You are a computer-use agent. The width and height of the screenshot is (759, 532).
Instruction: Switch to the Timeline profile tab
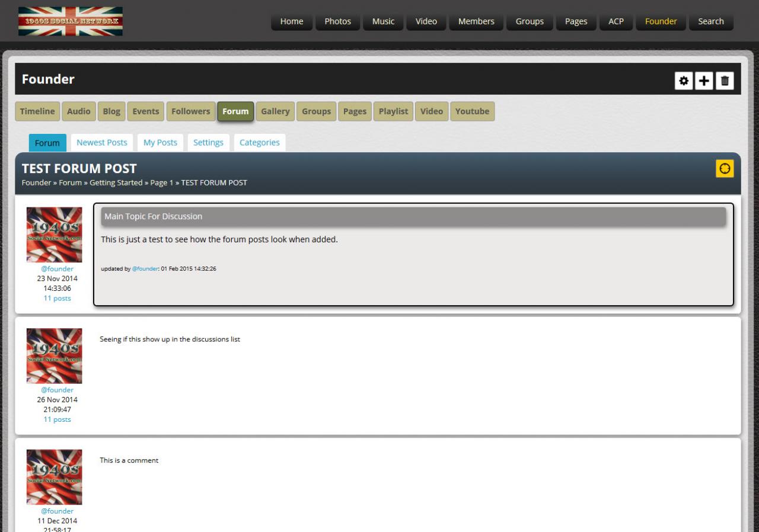37,111
